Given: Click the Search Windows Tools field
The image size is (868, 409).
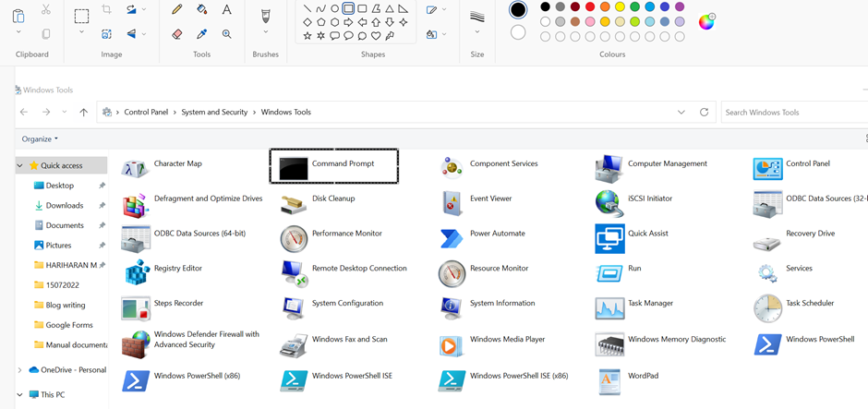Looking at the screenshot, I should pyautogui.click(x=794, y=112).
